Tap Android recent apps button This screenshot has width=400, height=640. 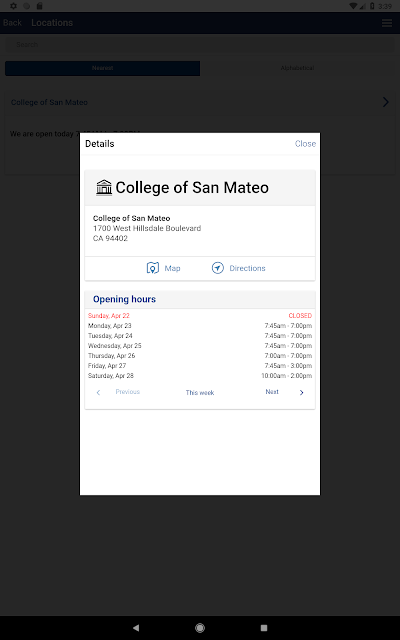[264, 628]
